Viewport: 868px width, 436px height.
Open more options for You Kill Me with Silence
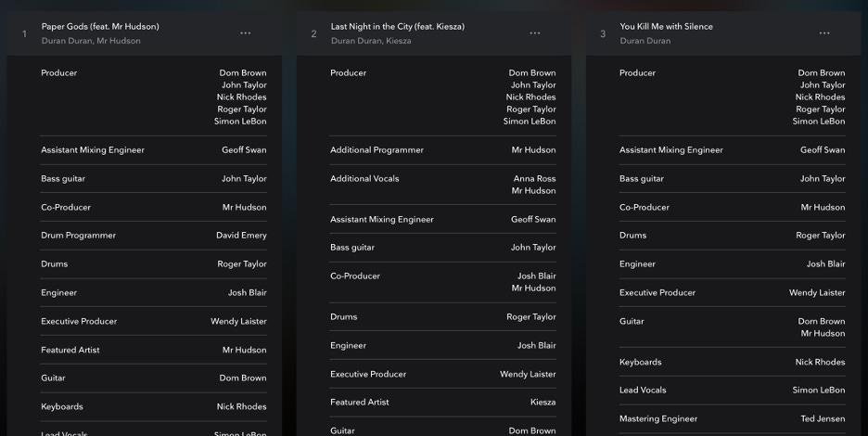coord(824,33)
